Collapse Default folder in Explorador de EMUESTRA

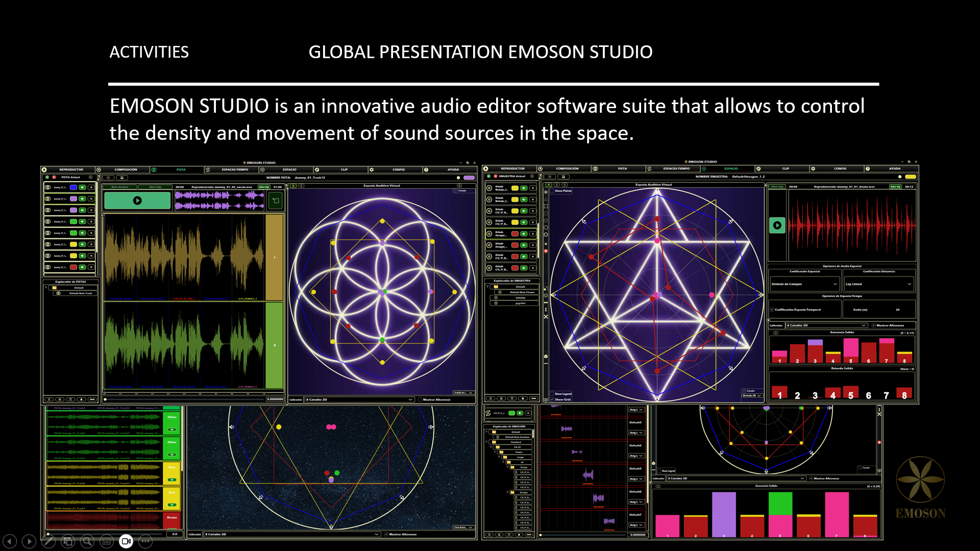coord(487,287)
